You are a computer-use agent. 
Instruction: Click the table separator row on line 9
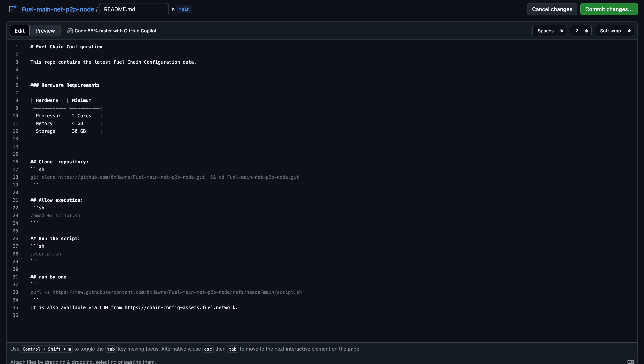coord(66,108)
